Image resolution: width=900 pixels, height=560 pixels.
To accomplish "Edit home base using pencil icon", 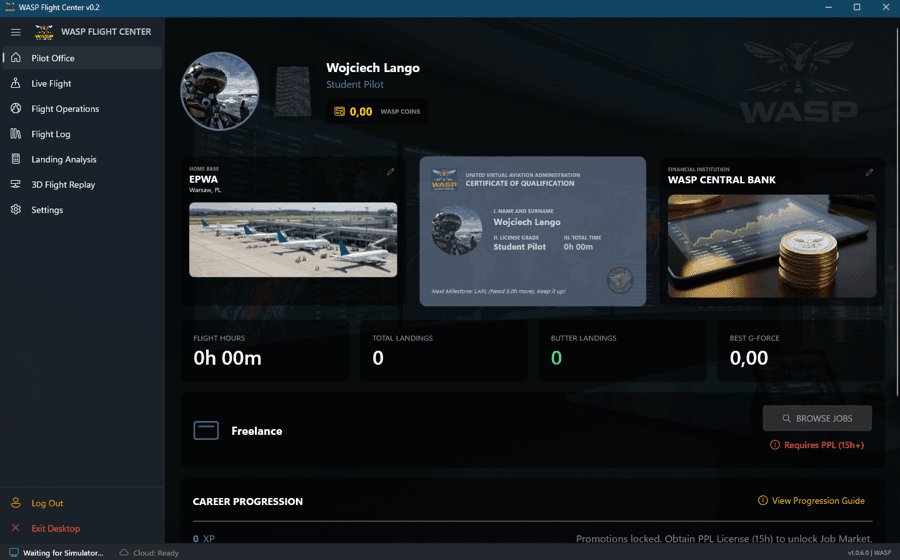I will coord(390,172).
